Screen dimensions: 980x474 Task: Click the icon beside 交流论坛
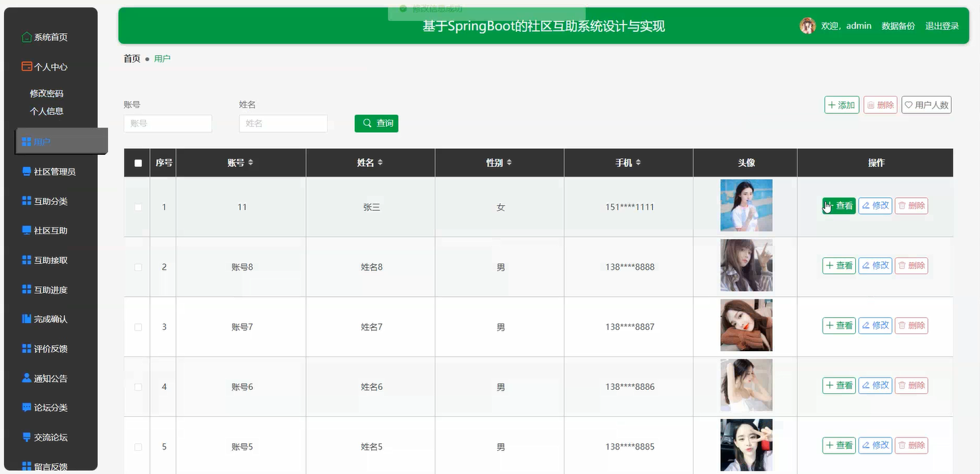[x=26, y=437]
